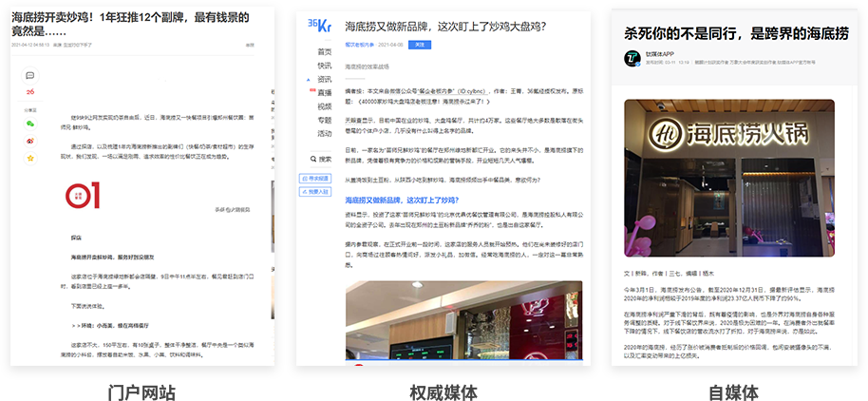Image resolution: width=868 pixels, height=401 pixels.
Task: Open 首页 in the 36Kr sidebar
Action: tap(325, 52)
